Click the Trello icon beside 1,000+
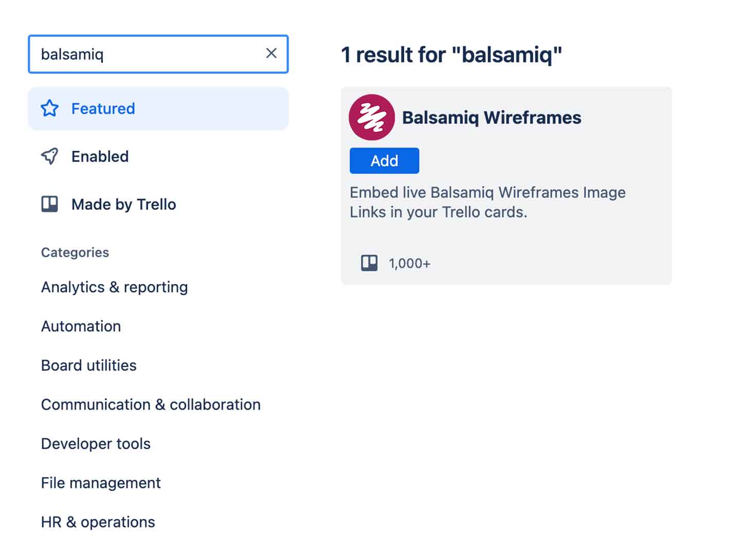This screenshot has height=553, width=756. click(x=369, y=263)
